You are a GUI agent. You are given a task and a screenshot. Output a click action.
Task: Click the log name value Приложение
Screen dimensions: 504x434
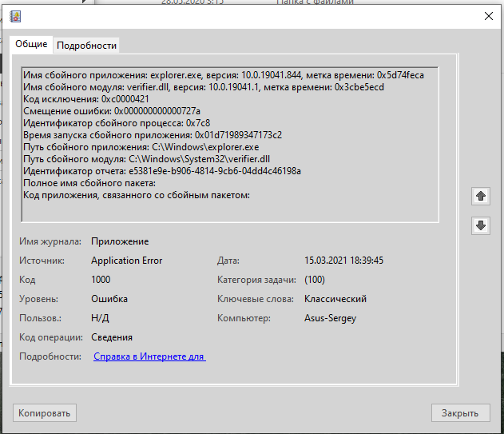(120, 241)
